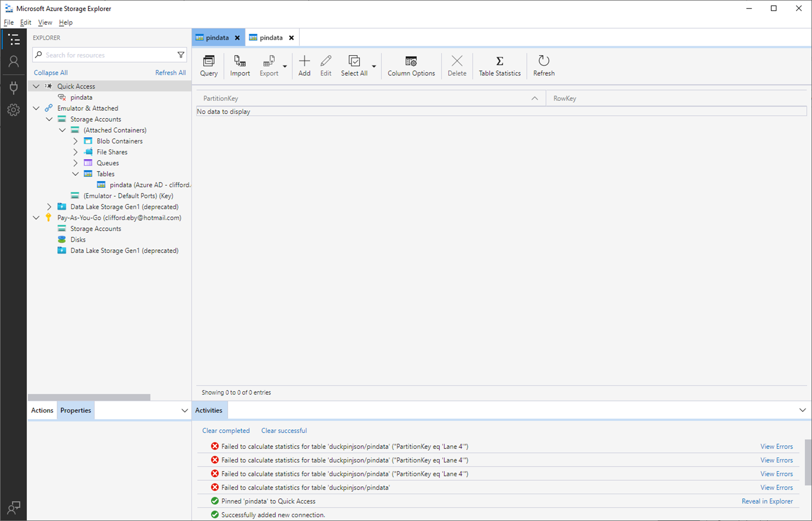Open the Query editor for pindata
This screenshot has height=521, width=812.
pyautogui.click(x=209, y=66)
